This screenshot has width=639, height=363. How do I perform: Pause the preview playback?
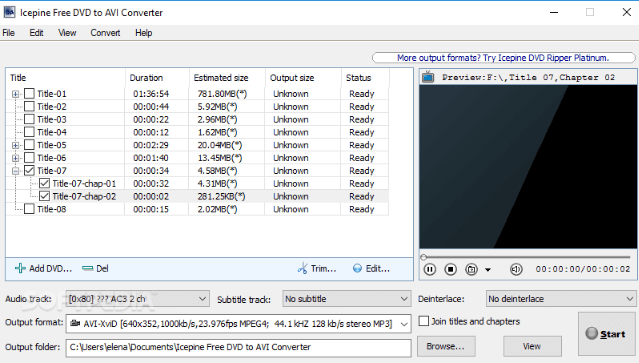click(x=430, y=269)
